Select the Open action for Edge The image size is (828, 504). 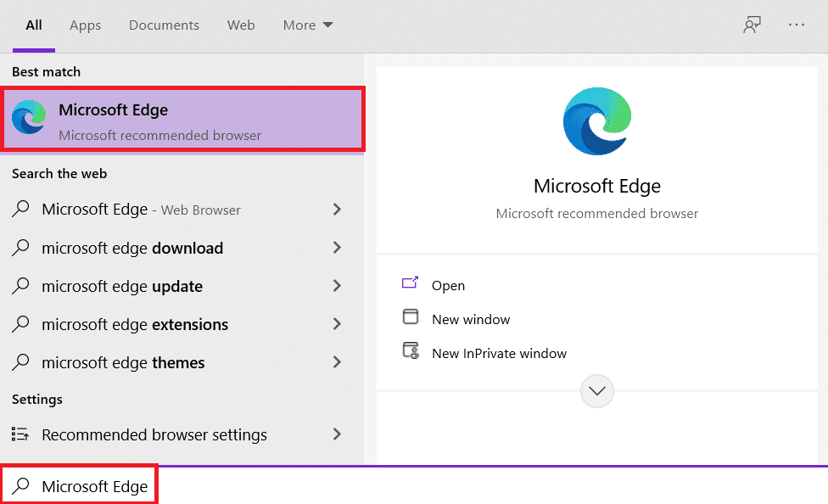pos(449,285)
